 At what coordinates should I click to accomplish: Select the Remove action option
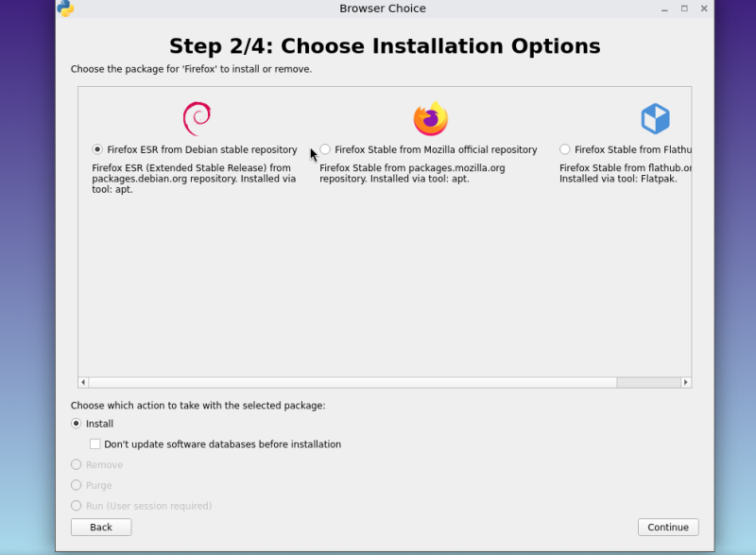coord(76,464)
